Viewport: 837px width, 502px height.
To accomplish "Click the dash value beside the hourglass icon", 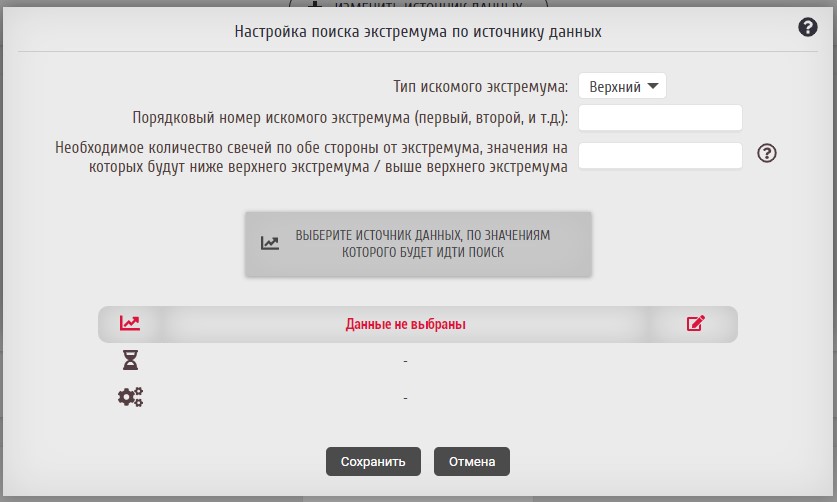I will click(407, 360).
